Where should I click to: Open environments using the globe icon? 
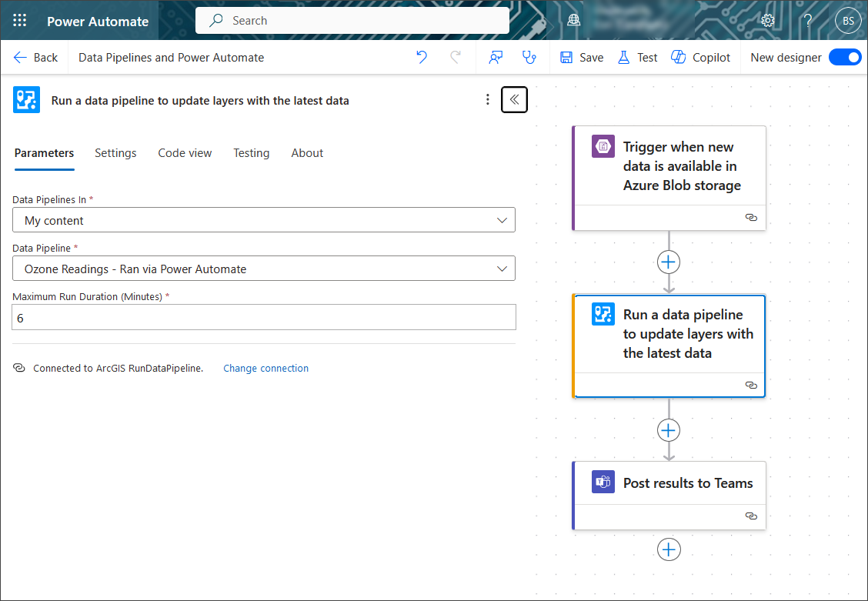click(573, 20)
